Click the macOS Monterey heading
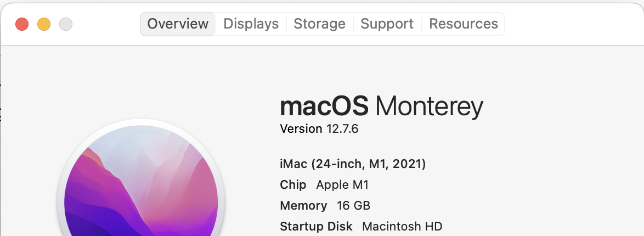 (x=381, y=106)
